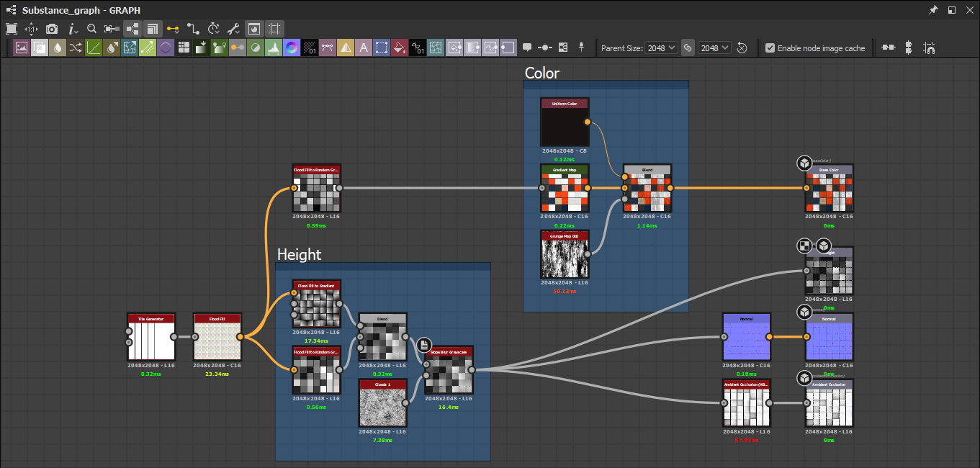Click the camera screenshot icon in toolbar

(52, 29)
